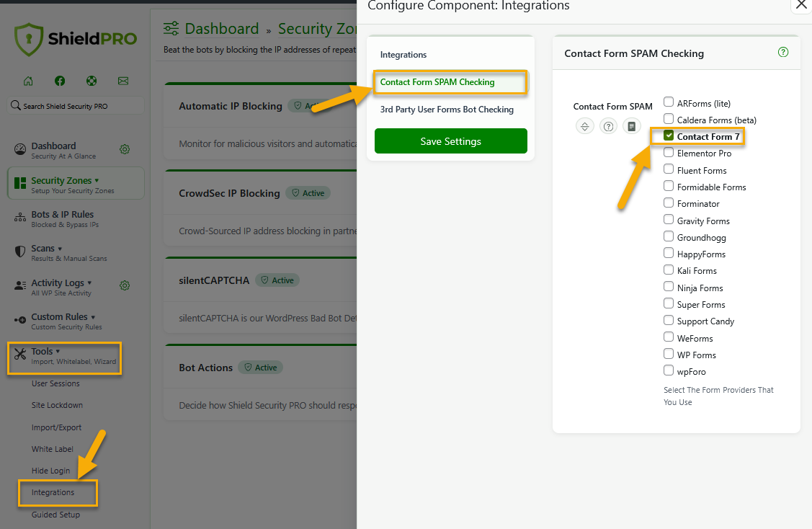Viewport: 812px width, 529px height.
Task: Expand the Scans menu
Action: (x=60, y=249)
